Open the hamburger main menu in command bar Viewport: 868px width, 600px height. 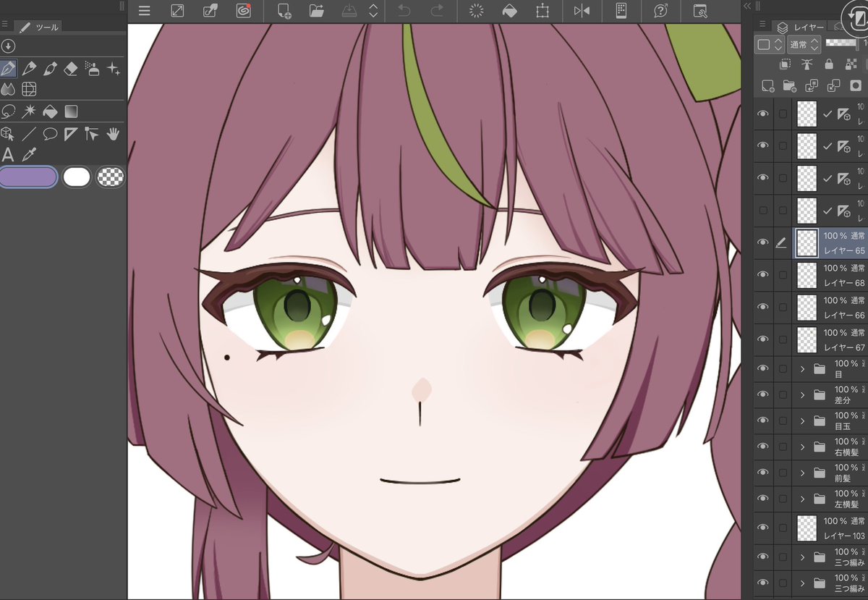pos(145,11)
